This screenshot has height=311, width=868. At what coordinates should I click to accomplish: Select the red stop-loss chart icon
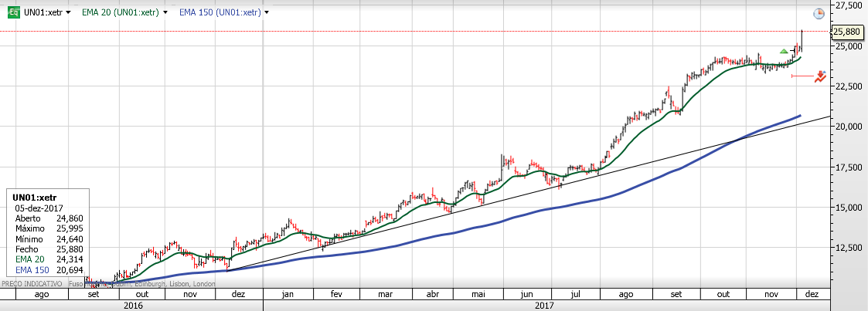coord(820,76)
